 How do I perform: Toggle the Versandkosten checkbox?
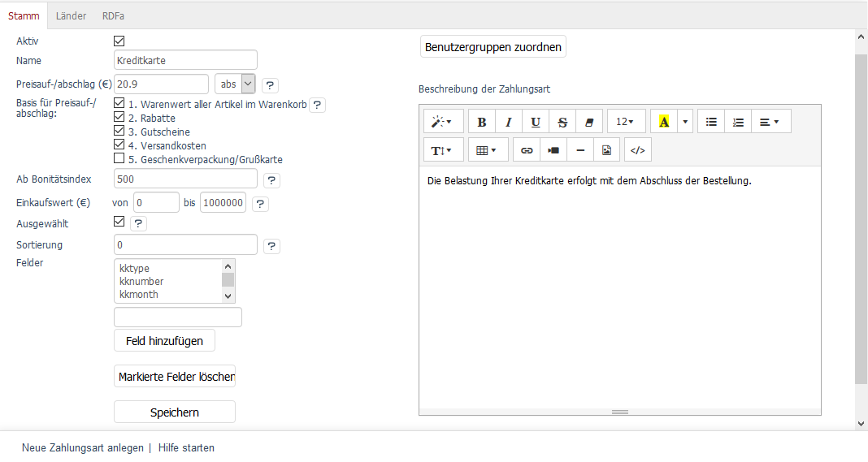click(x=119, y=145)
